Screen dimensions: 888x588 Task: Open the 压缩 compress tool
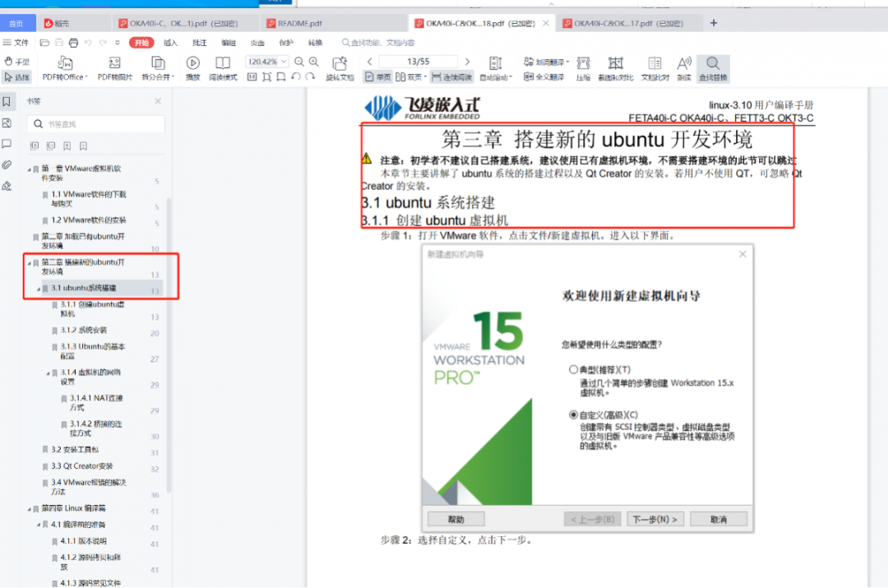tap(582, 64)
